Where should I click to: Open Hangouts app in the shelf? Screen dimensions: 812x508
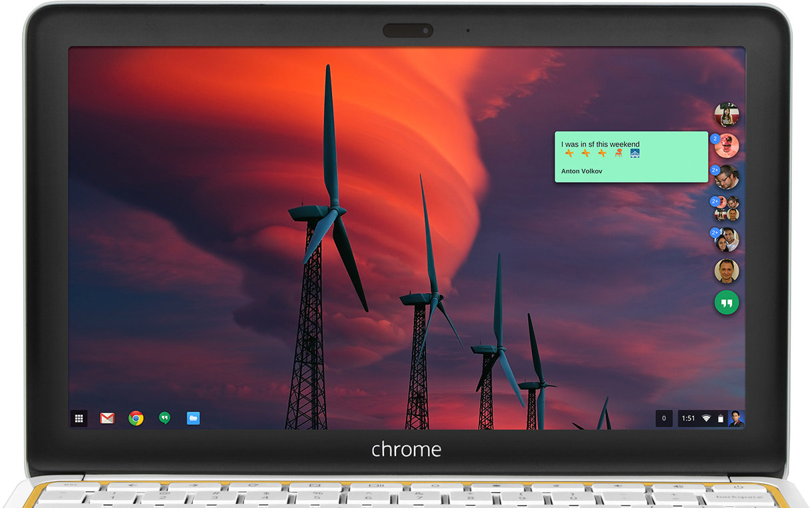point(165,419)
